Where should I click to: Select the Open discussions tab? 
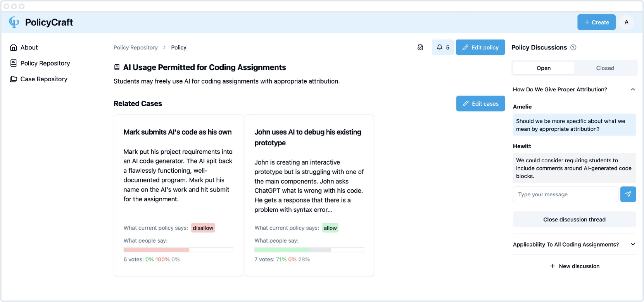(x=544, y=68)
